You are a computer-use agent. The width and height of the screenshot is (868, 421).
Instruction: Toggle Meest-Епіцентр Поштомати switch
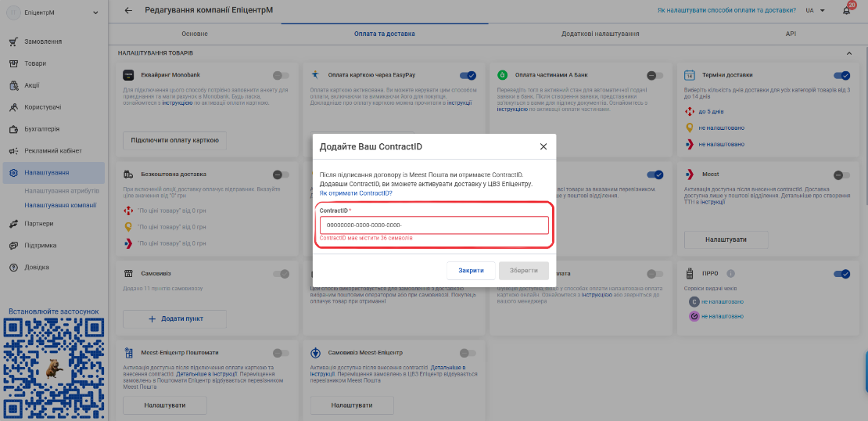coord(281,353)
